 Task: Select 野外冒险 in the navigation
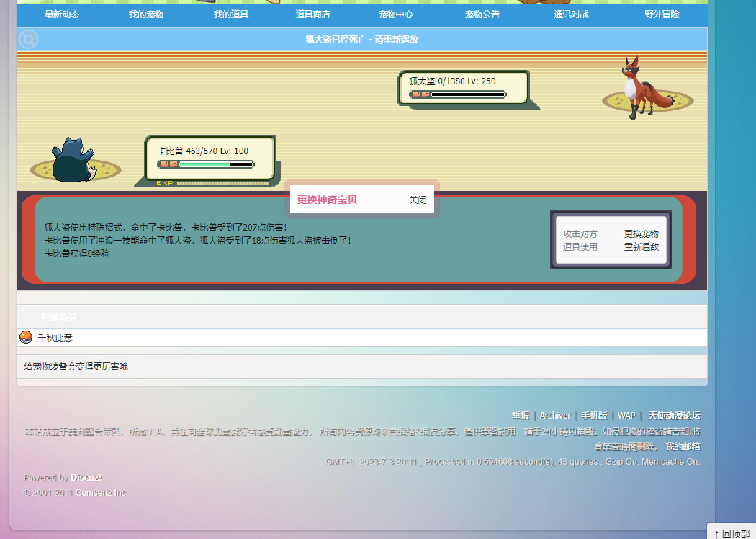[x=662, y=14]
